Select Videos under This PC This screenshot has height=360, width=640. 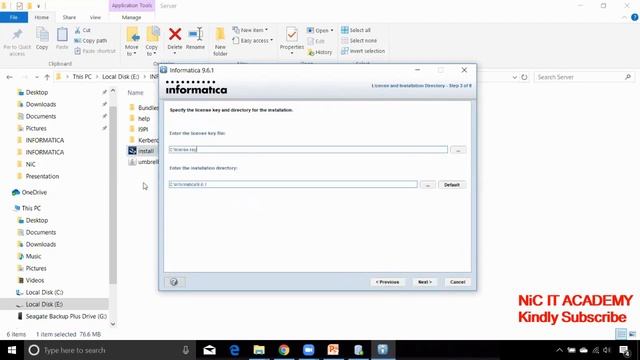34,280
